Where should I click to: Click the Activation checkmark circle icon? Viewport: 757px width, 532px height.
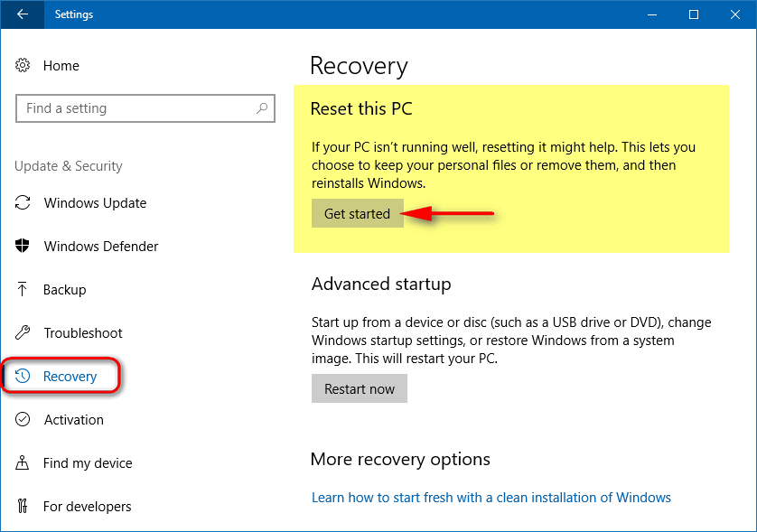23,419
